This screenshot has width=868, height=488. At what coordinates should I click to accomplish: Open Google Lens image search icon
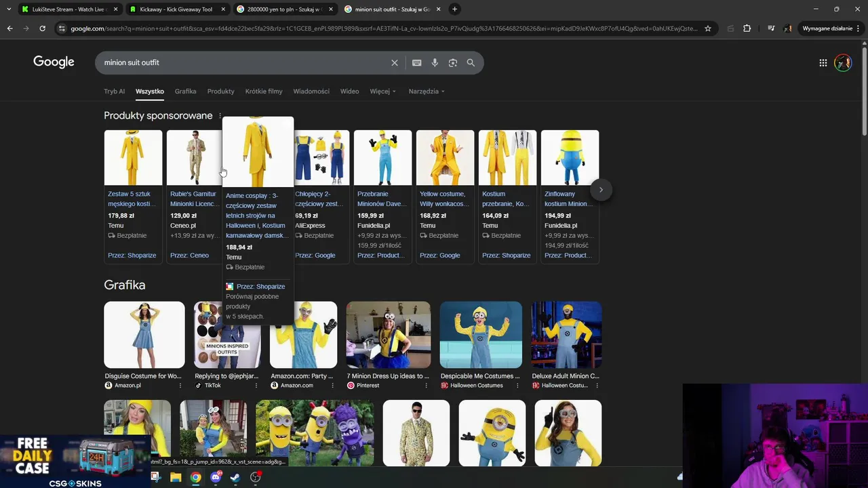pyautogui.click(x=452, y=62)
